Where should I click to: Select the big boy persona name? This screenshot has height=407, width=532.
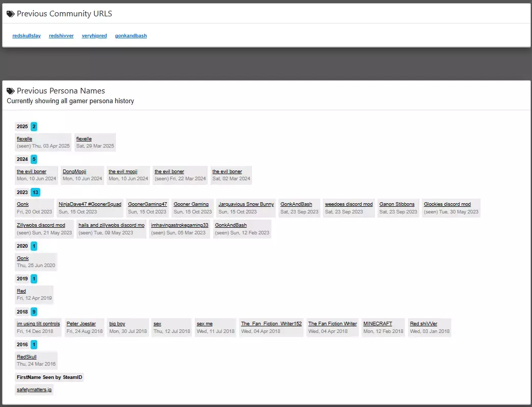(x=117, y=324)
